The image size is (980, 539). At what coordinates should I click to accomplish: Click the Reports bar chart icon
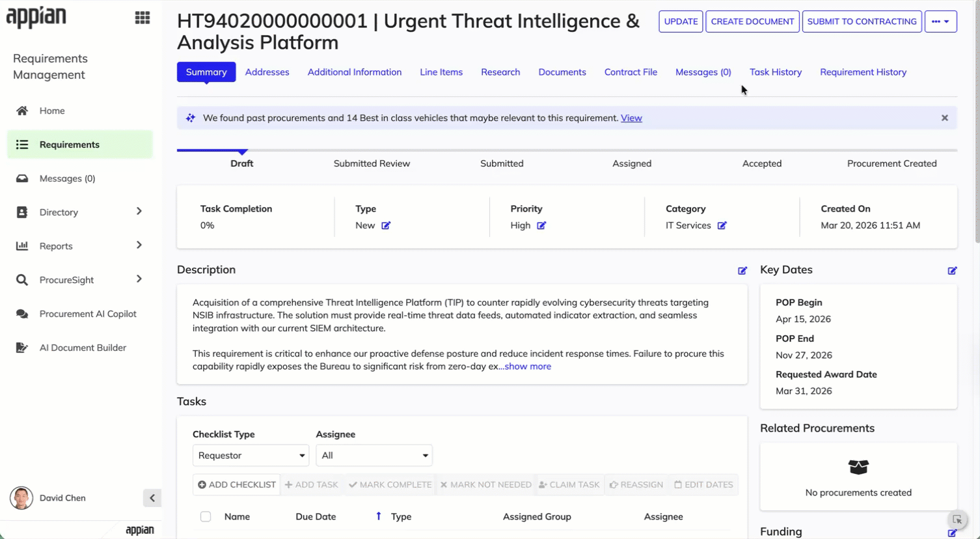pyautogui.click(x=22, y=246)
